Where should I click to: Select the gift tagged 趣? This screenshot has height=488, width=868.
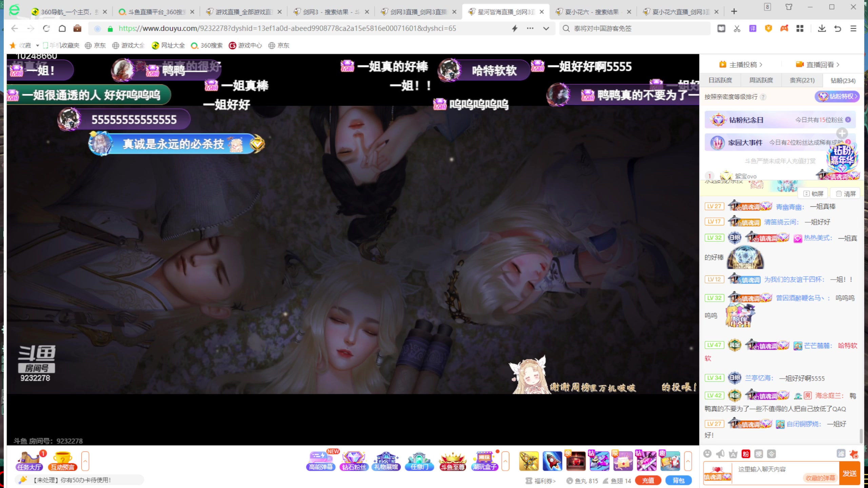click(x=670, y=461)
